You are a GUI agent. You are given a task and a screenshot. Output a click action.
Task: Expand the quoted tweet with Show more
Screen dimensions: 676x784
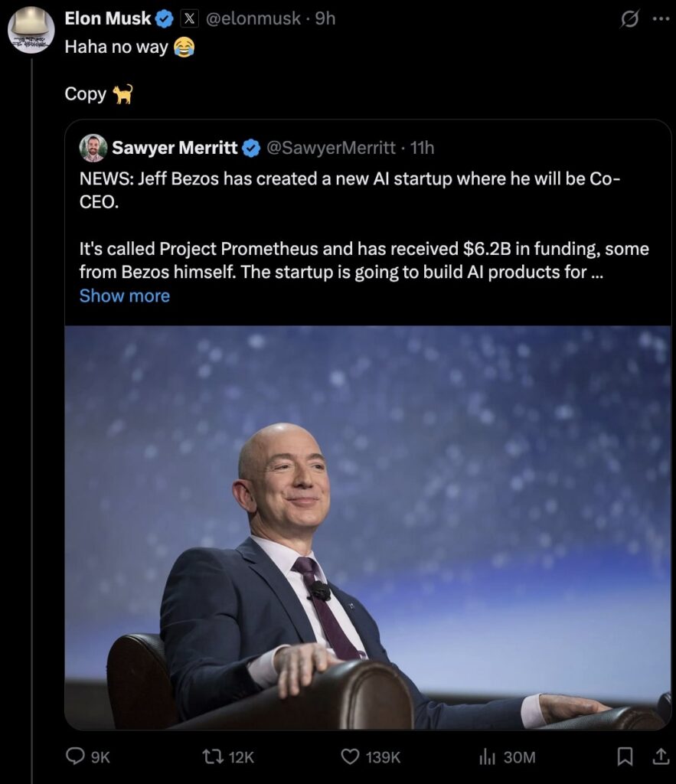(x=124, y=296)
